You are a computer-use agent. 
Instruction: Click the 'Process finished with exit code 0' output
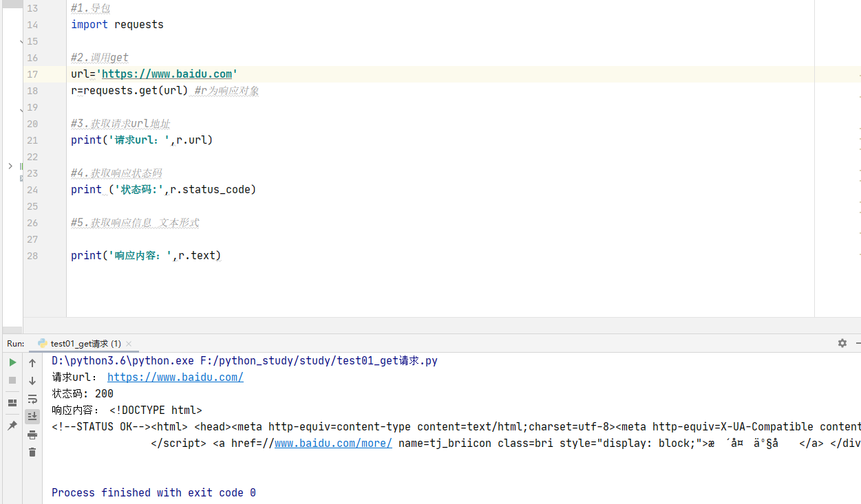(153, 492)
